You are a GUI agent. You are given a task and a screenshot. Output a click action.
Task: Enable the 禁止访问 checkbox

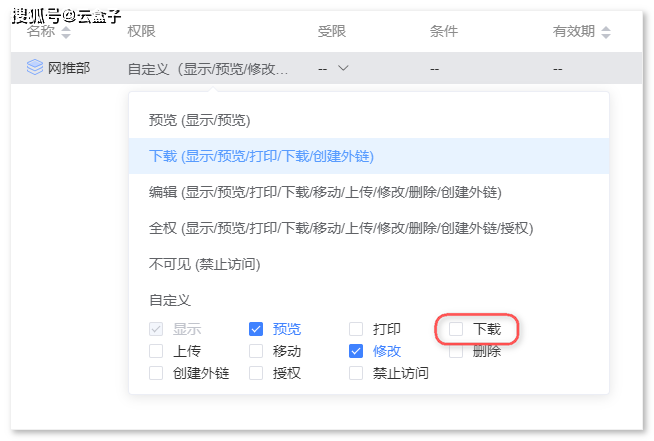pyautogui.click(x=356, y=373)
